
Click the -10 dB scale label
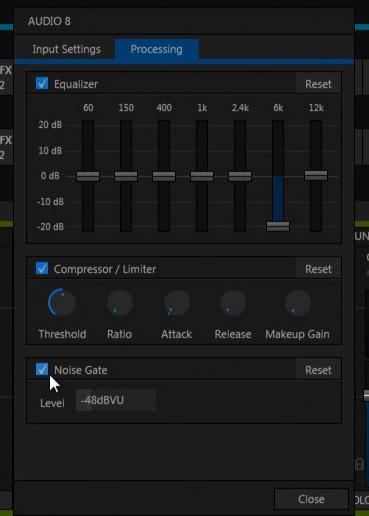click(50, 202)
